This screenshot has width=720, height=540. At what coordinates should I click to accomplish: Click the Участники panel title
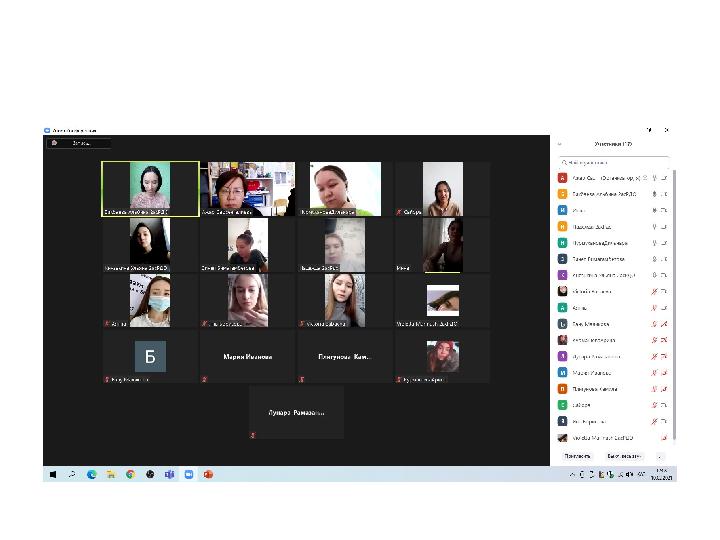(x=613, y=144)
